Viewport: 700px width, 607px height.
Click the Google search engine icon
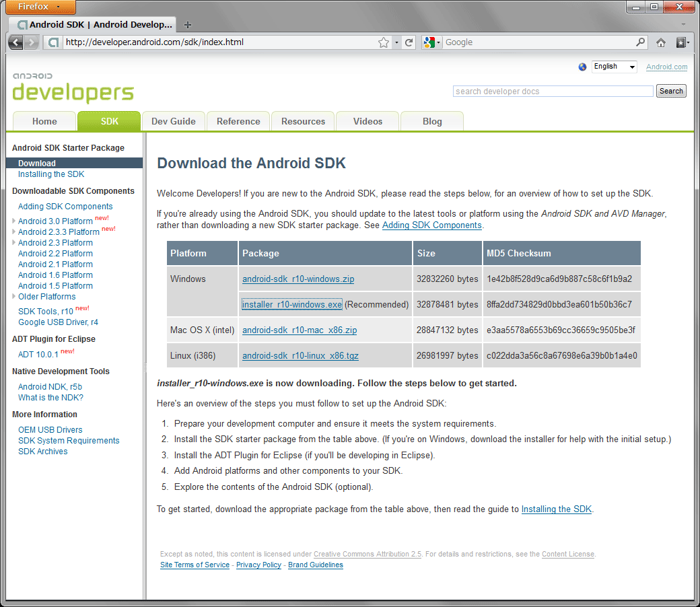point(429,42)
